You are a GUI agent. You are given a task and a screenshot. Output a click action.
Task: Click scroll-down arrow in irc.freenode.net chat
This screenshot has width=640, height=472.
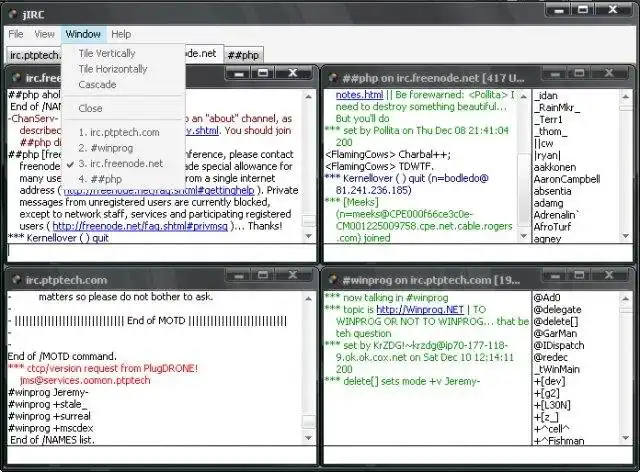pos(309,236)
